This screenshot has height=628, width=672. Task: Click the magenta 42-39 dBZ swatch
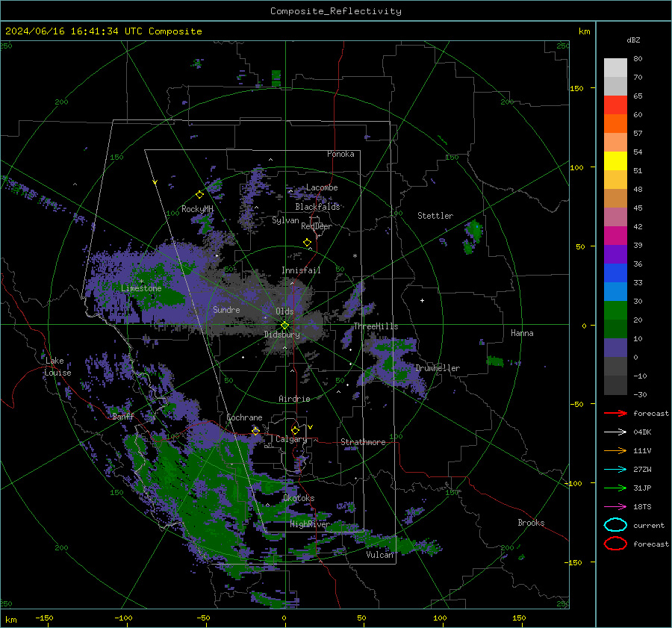(x=615, y=236)
